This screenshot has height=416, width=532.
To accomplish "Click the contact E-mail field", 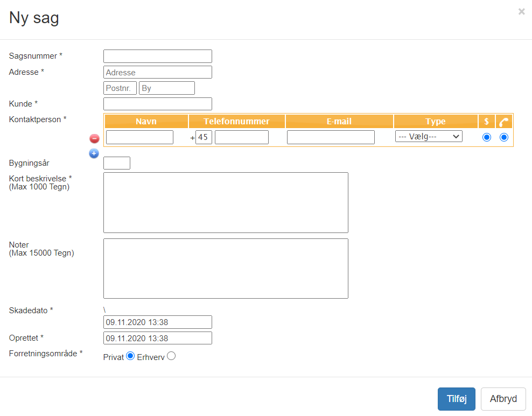I will 331,137.
